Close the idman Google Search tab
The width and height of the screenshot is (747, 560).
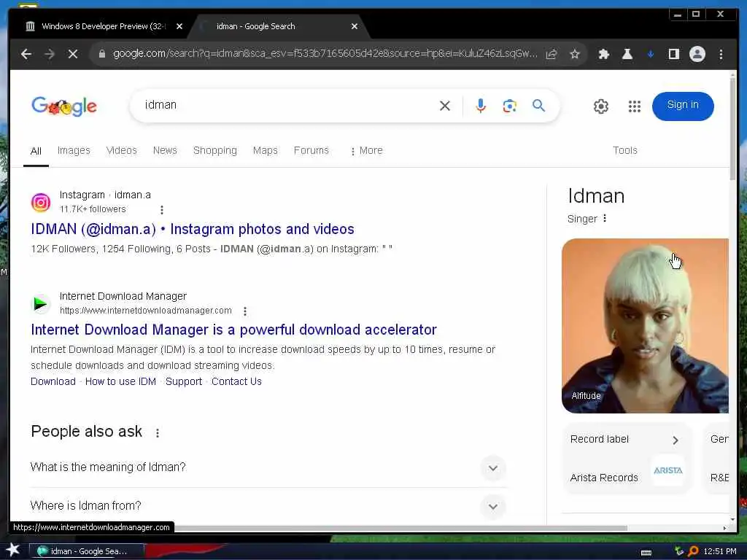coord(355,26)
